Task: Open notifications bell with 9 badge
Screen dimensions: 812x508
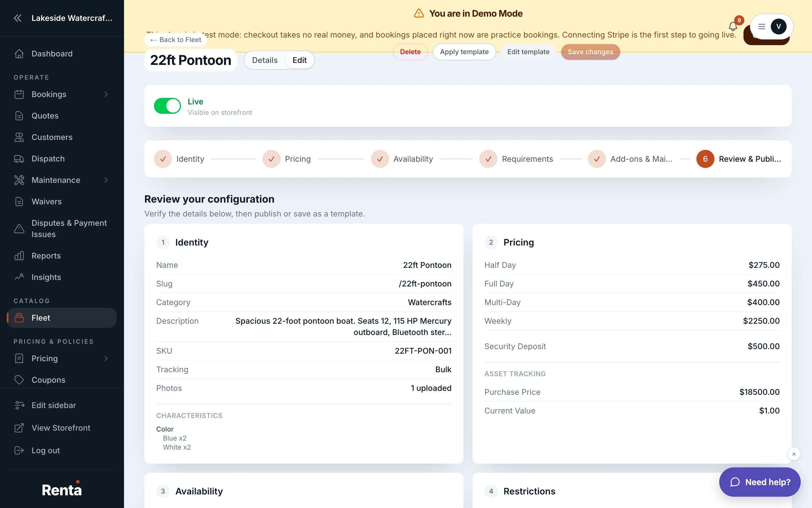Action: point(733,26)
